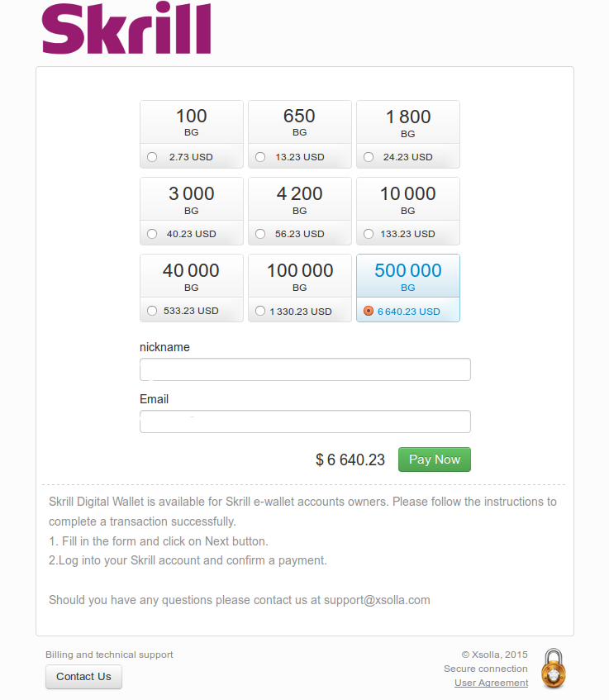Select the 2.73 USD radio button
609x700 pixels.
pyautogui.click(x=152, y=157)
